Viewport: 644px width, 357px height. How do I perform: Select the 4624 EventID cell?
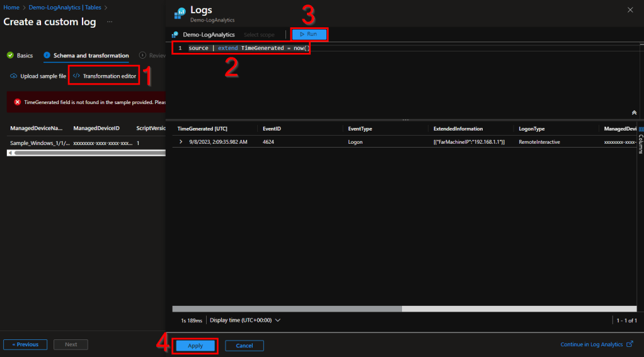[268, 142]
